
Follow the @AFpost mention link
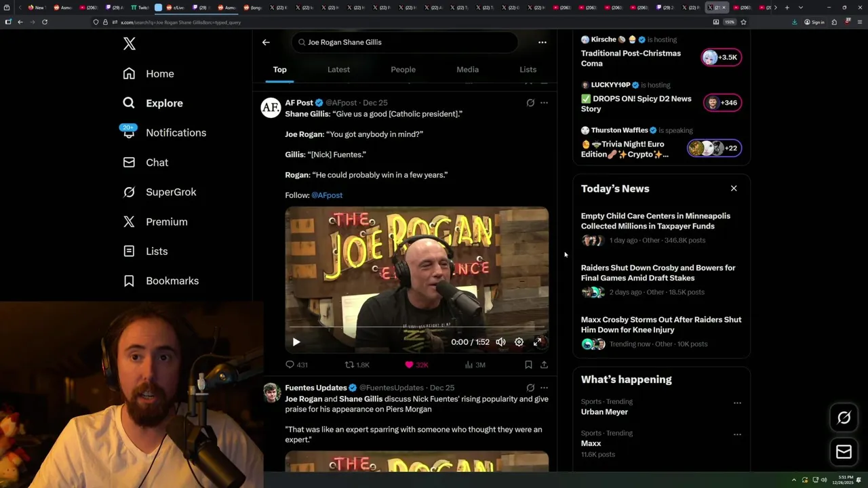pos(327,195)
